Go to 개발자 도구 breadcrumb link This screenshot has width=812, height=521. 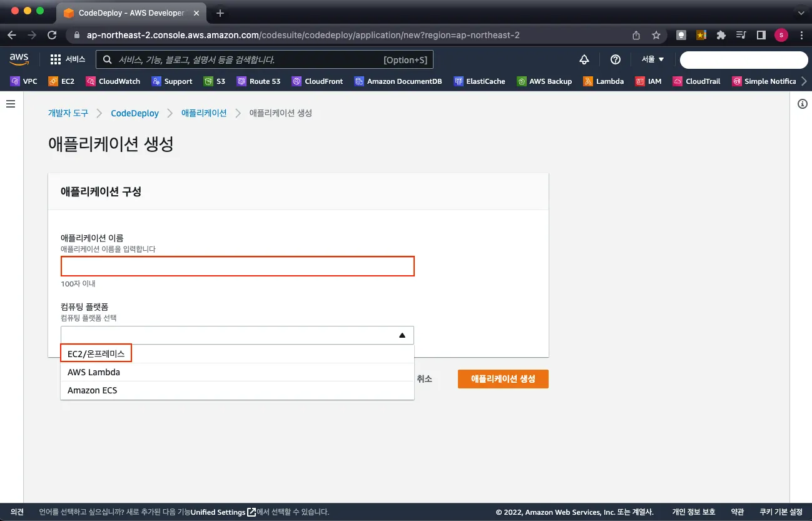click(68, 113)
